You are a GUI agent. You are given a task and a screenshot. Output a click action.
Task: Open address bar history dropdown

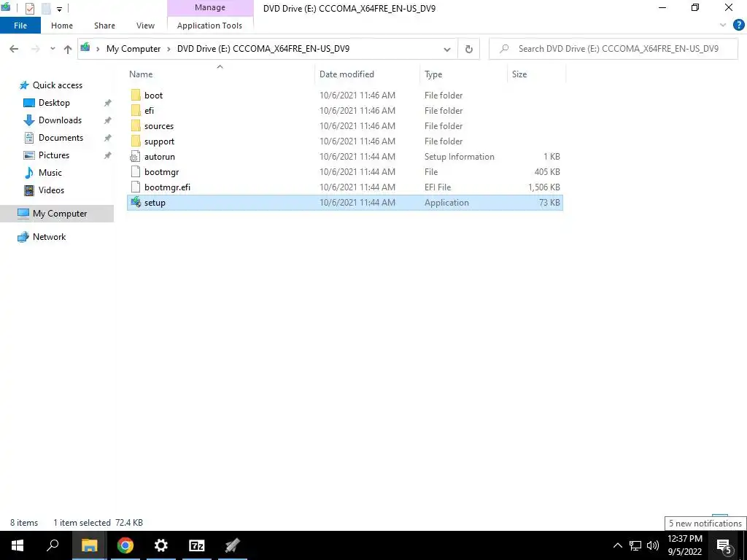click(447, 49)
